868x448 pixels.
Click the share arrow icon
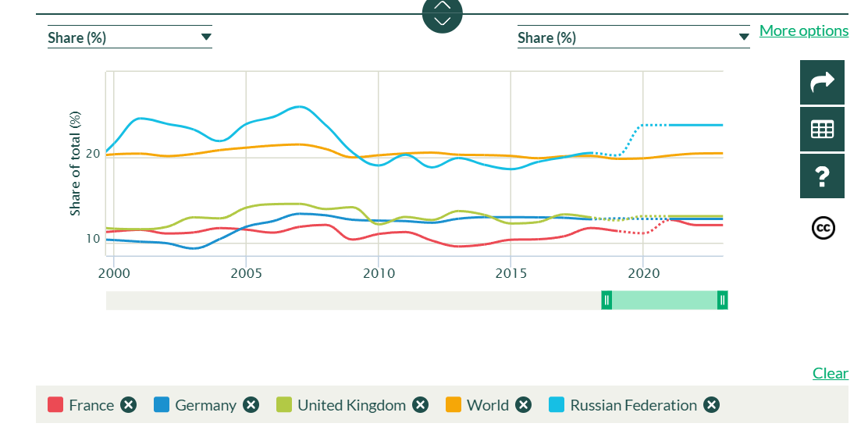coord(822,82)
